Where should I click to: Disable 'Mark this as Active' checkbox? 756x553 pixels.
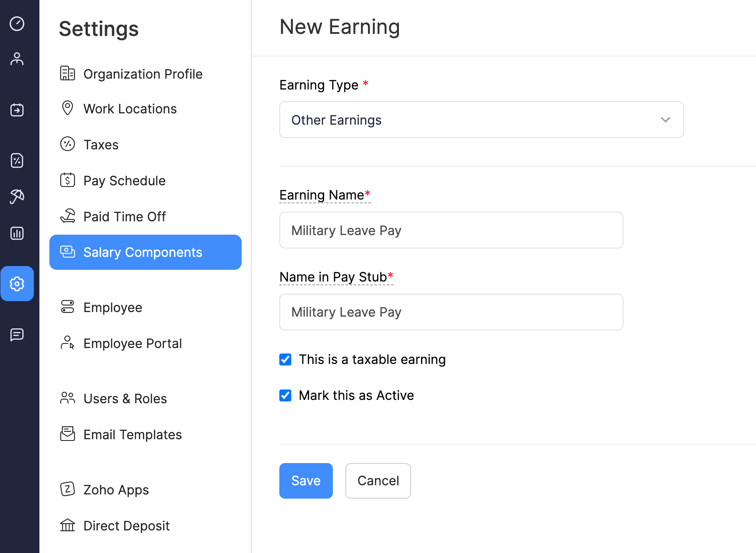[x=285, y=395]
